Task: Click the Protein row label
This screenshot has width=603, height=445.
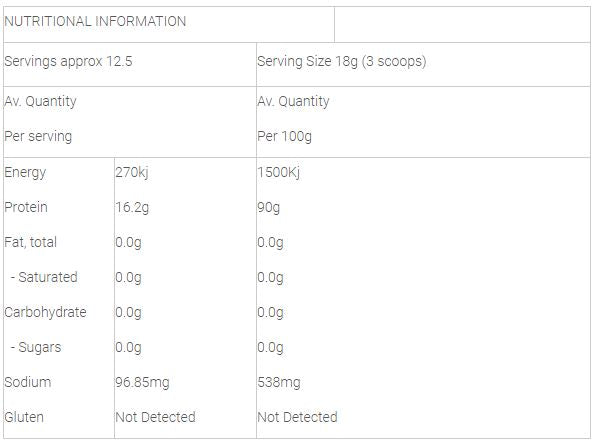Action: click(26, 207)
